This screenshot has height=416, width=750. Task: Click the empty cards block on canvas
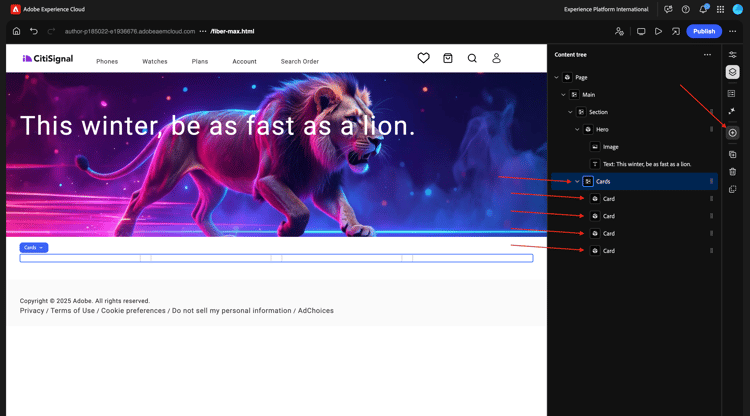(x=276, y=258)
